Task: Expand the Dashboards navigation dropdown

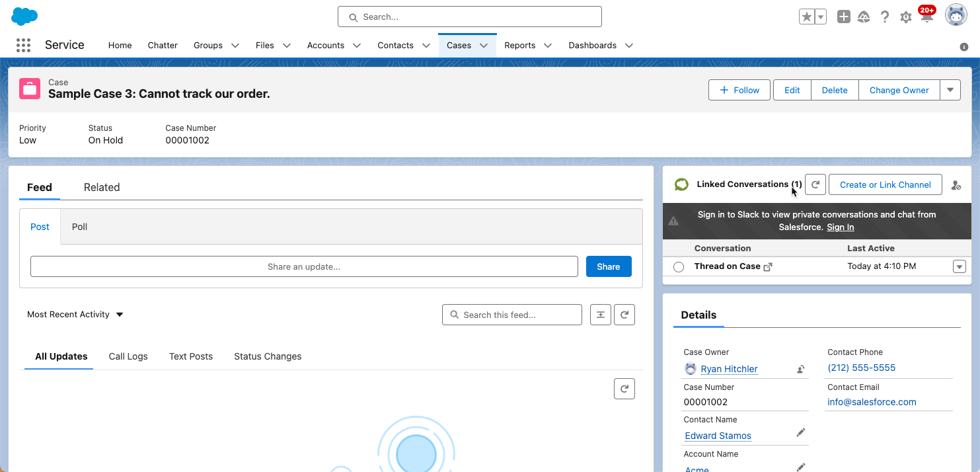Action: pos(629,46)
